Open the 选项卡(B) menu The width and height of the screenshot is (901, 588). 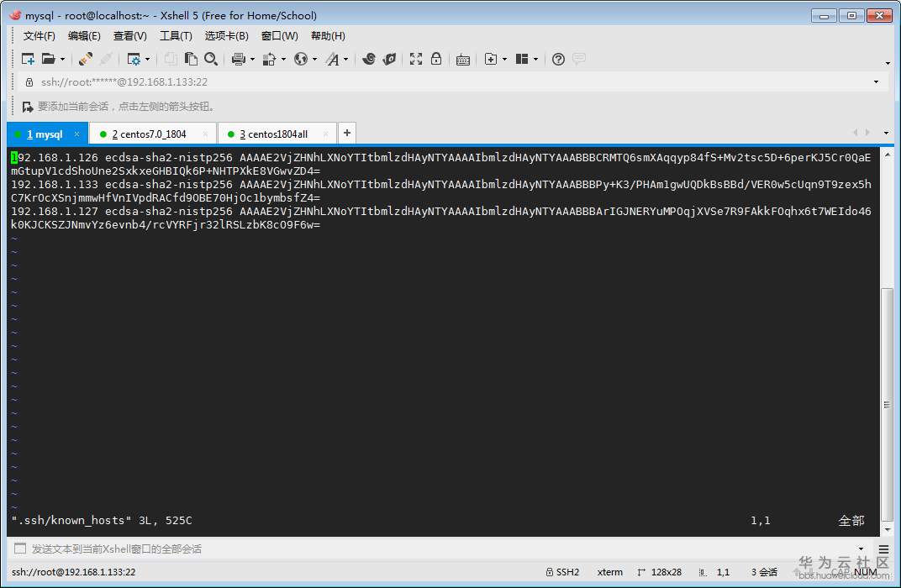226,35
